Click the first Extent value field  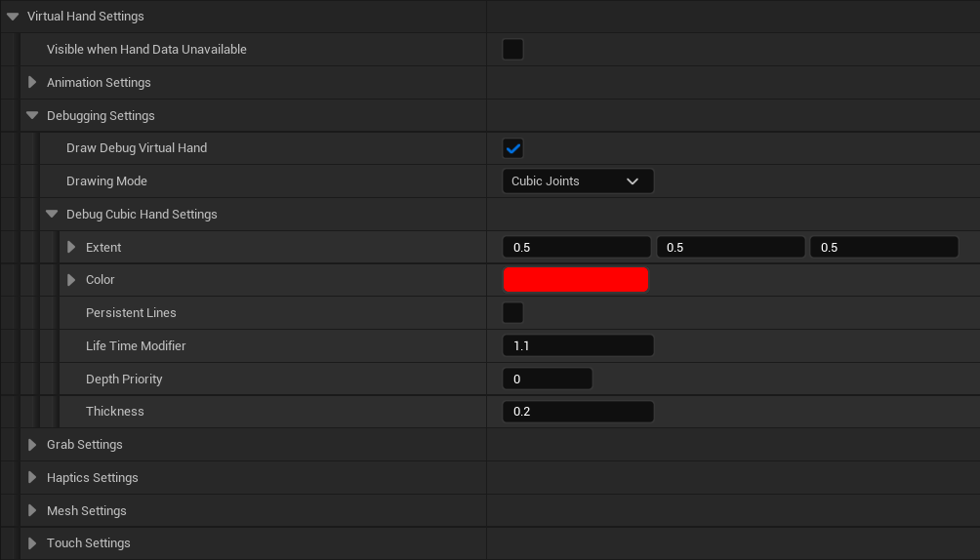pos(576,248)
